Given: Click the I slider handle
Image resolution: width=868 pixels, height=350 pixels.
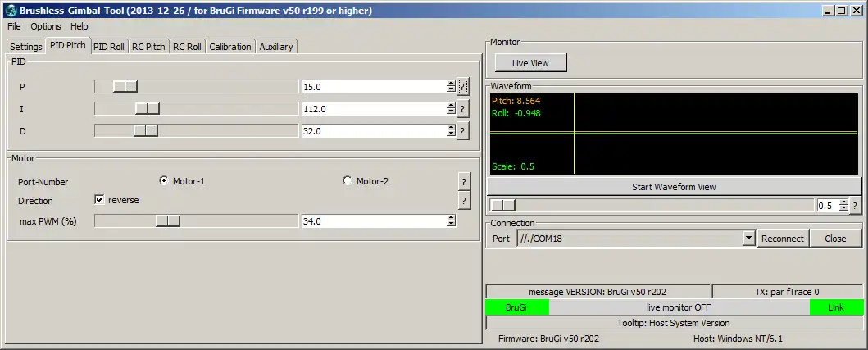Looking at the screenshot, I should [x=148, y=108].
